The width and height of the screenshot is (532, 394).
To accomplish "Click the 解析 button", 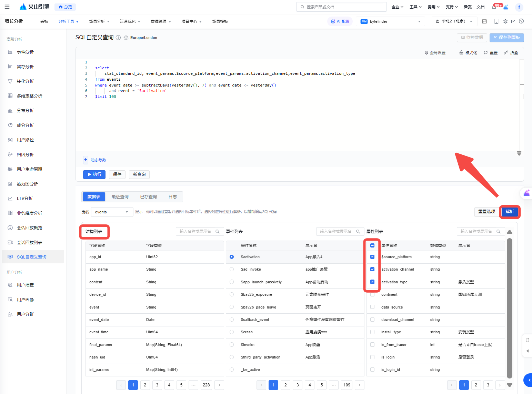I will pos(510,212).
